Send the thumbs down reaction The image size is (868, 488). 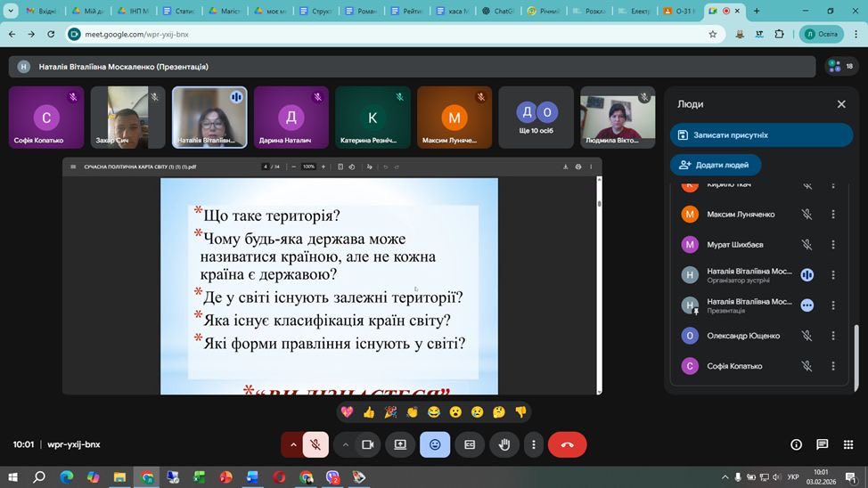point(521,411)
